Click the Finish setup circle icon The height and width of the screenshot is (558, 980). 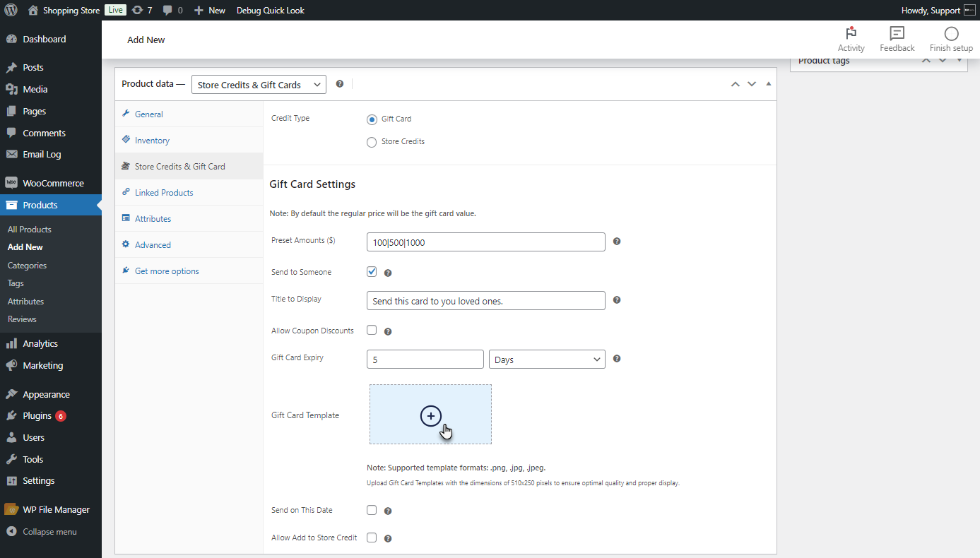(951, 33)
